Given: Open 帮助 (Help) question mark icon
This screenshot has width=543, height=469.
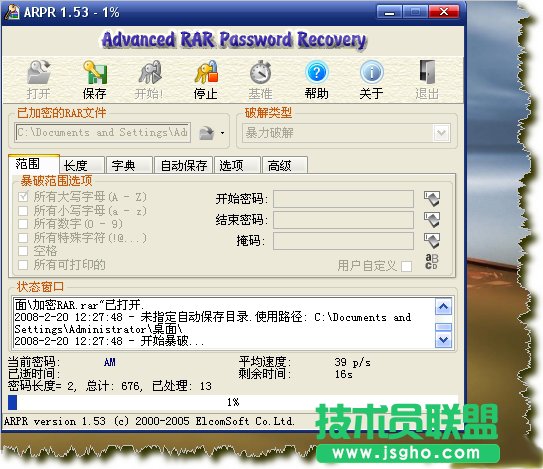Looking at the screenshot, I should pos(316,72).
